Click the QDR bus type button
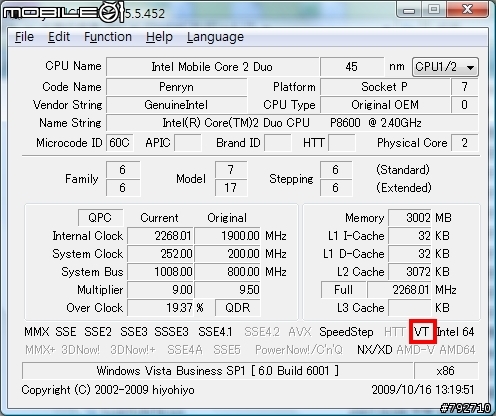 coord(238,307)
